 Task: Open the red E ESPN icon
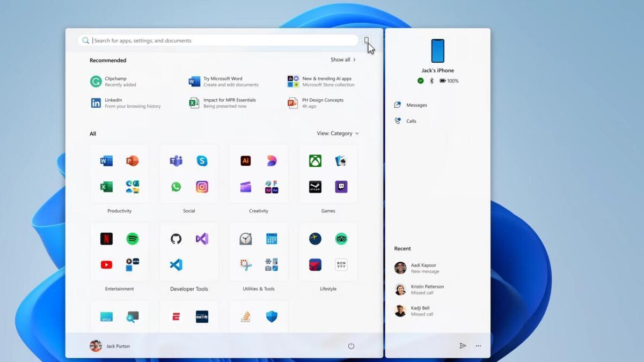pos(176,316)
